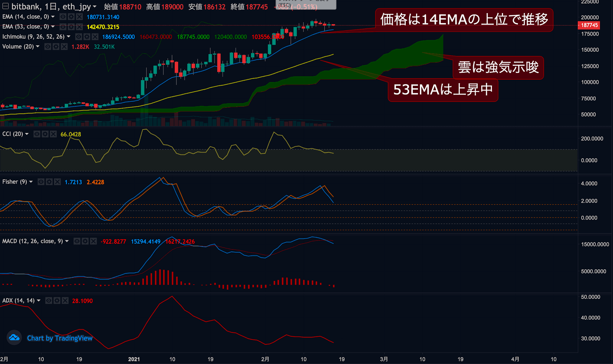Open Ichimoku indicator settings gear
The height and width of the screenshot is (364, 613).
87,37
